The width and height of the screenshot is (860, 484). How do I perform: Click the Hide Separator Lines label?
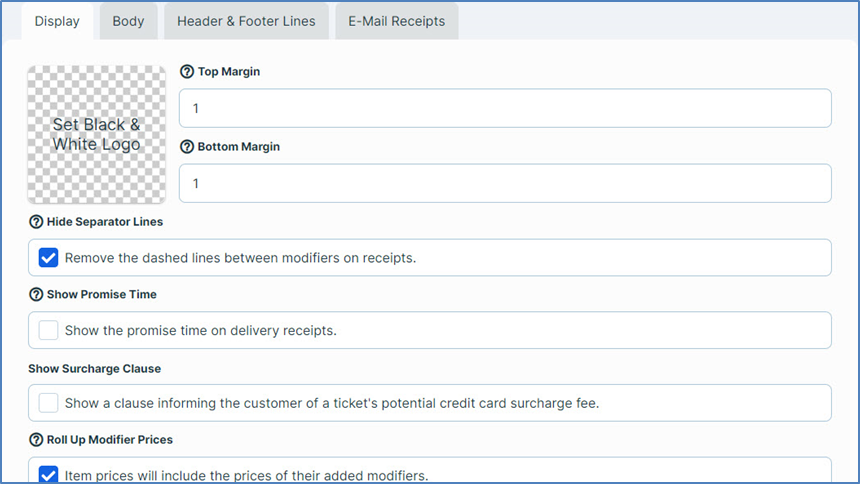105,222
